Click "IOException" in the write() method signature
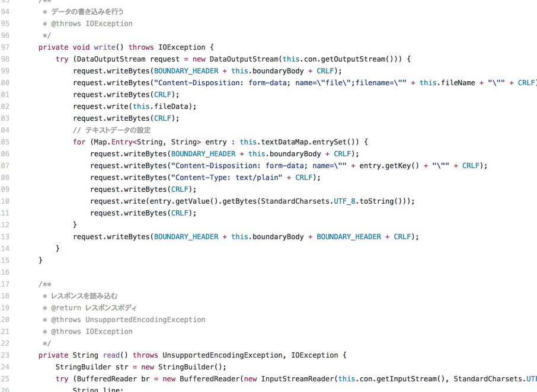Image resolution: width=537 pixels, height=392 pixels. [x=182, y=47]
